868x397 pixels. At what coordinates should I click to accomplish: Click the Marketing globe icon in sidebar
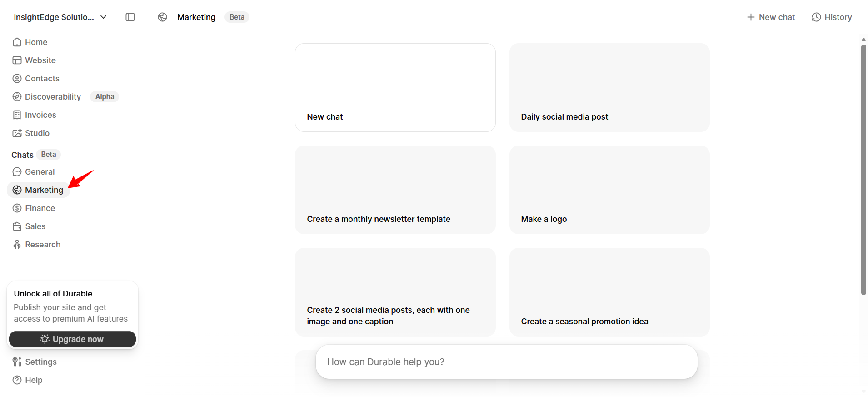tap(17, 190)
